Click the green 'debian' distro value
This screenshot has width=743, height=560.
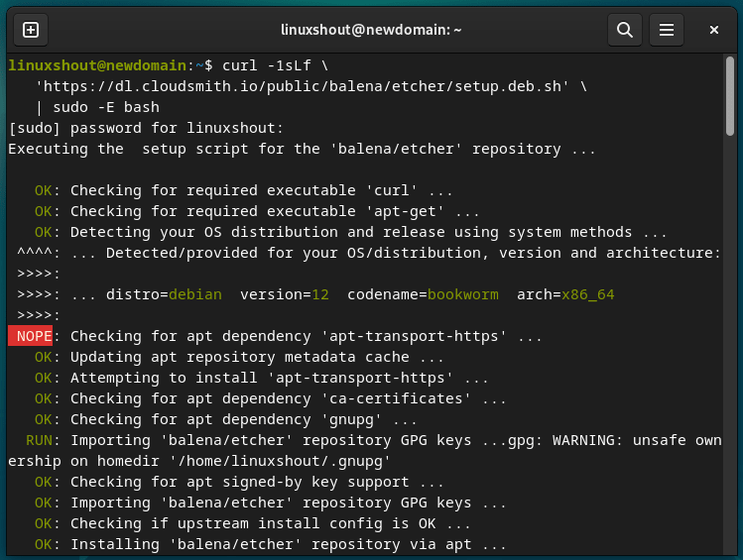pyautogui.click(x=195, y=294)
